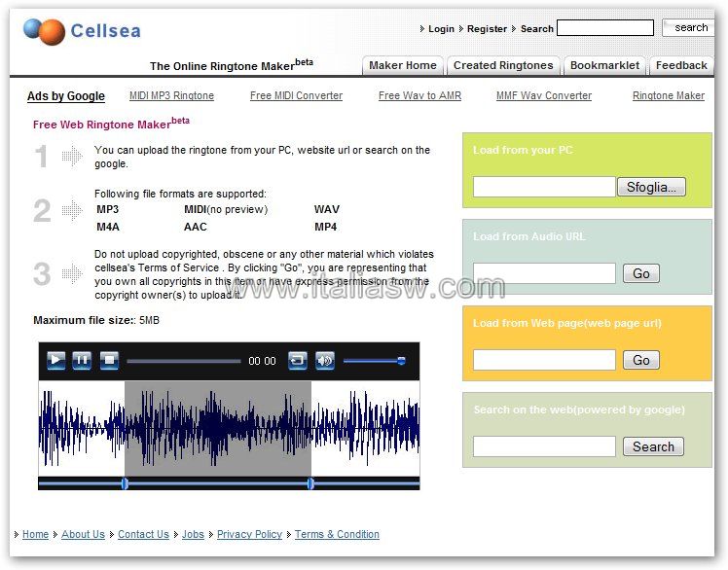The width and height of the screenshot is (728, 570).
Task: Stop playback with the stop button
Action: (109, 360)
